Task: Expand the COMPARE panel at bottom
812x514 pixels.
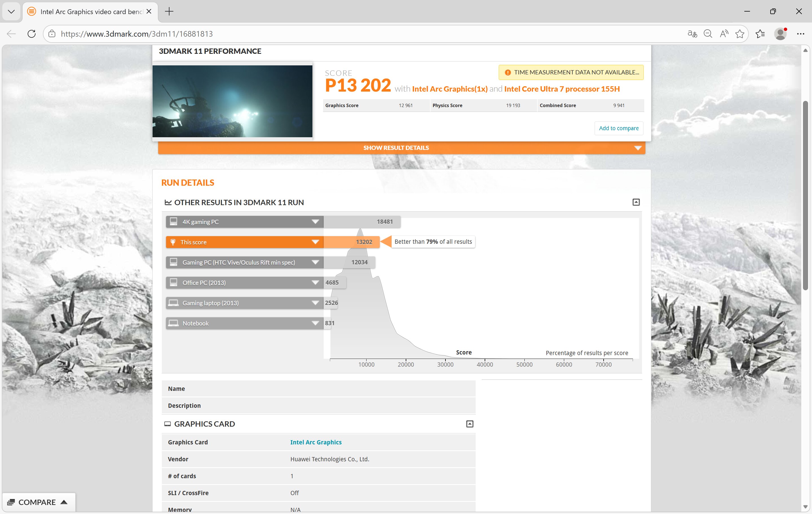Action: (x=38, y=502)
